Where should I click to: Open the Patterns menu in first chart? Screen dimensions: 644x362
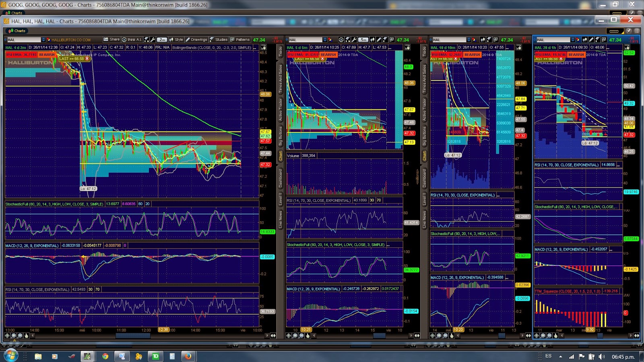pyautogui.click(x=240, y=39)
